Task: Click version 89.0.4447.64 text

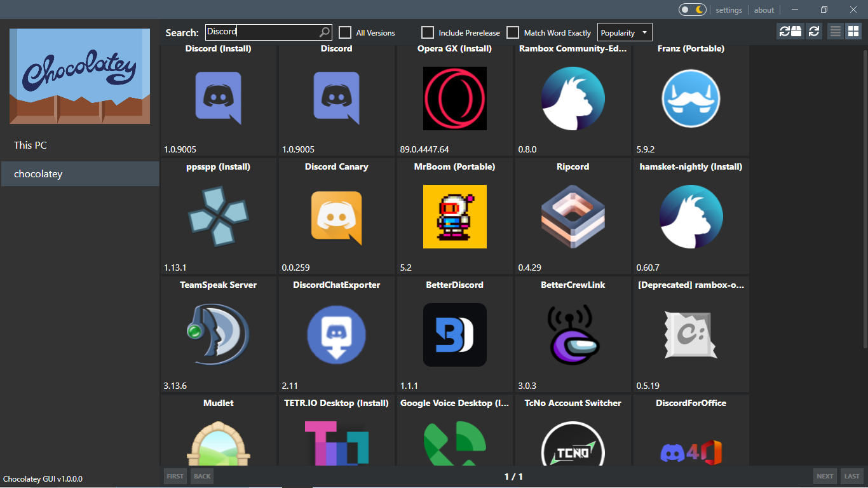Action: click(424, 149)
